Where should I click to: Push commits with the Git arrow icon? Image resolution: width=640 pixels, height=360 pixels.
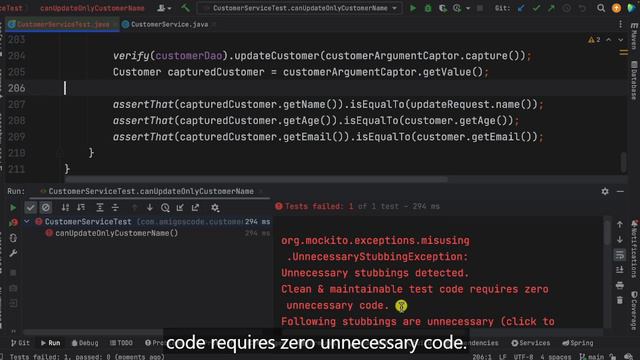point(551,8)
